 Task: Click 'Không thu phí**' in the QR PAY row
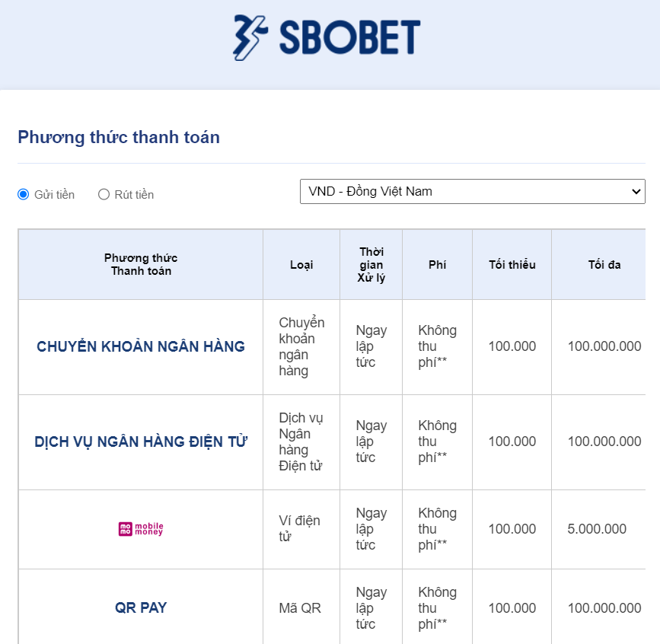point(437,607)
